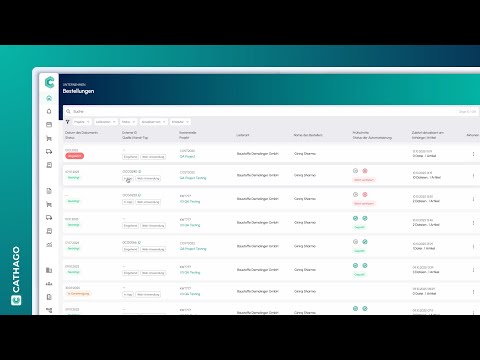Open the analytics chart icon in sidebar
Viewport: 480px width, 360px height.
[49, 245]
